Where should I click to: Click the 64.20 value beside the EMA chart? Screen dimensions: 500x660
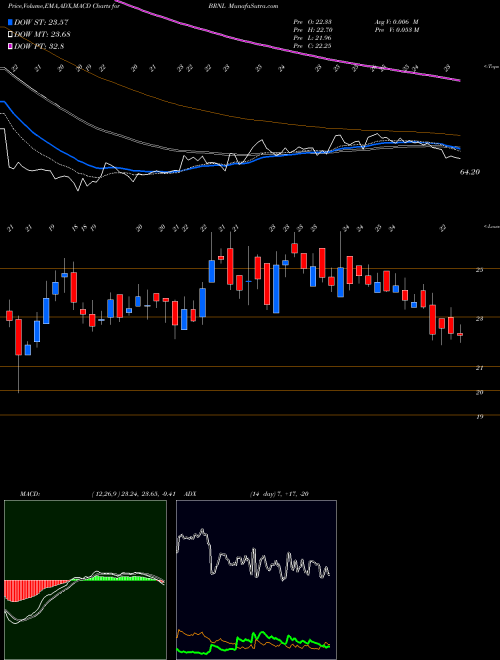470,172
